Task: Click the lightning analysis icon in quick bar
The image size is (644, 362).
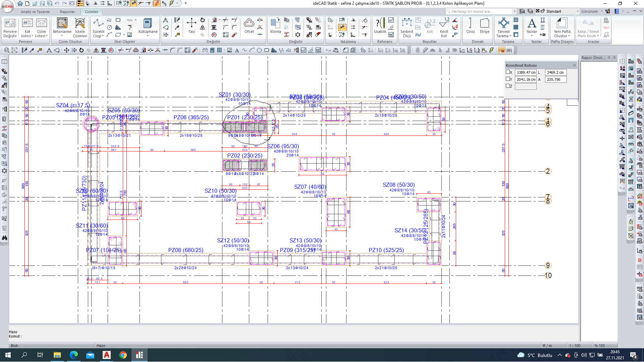Action: (x=171, y=3)
